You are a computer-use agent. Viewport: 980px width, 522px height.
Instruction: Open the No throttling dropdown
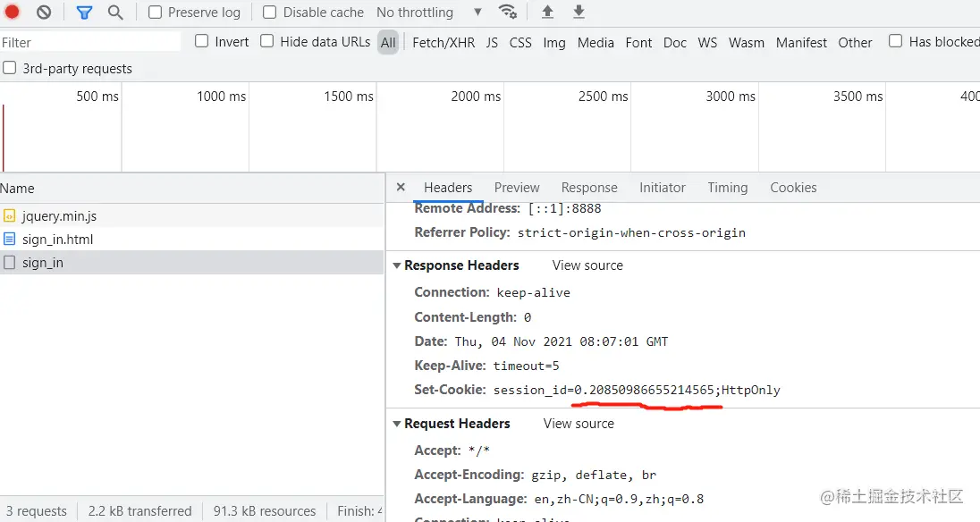(429, 12)
